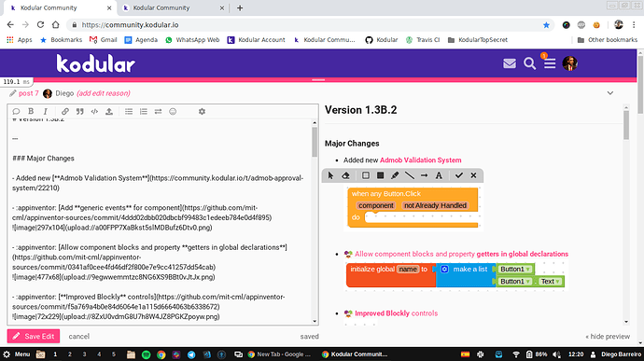The image size is (644, 361).
Task: Collapse composer with the chevron down arrow
Action: [x=610, y=93]
